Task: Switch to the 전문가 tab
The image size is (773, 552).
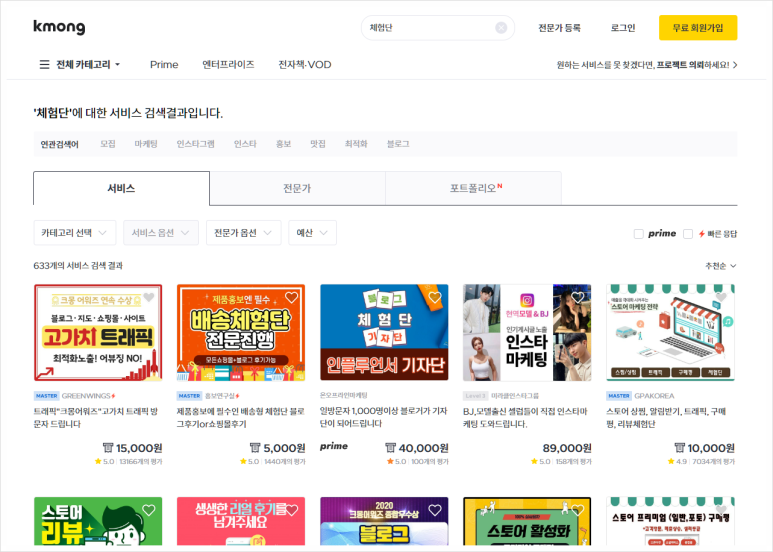Action: pyautogui.click(x=297, y=188)
